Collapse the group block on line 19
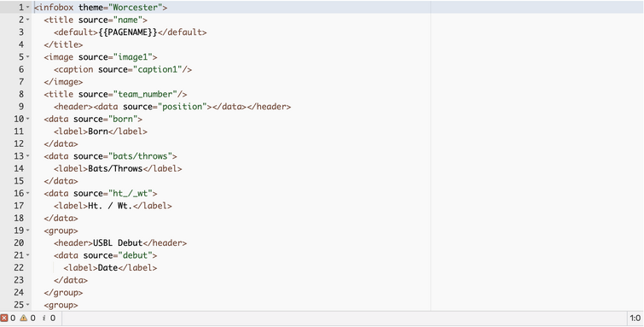Viewport: 644px width, 327px height. (27, 231)
